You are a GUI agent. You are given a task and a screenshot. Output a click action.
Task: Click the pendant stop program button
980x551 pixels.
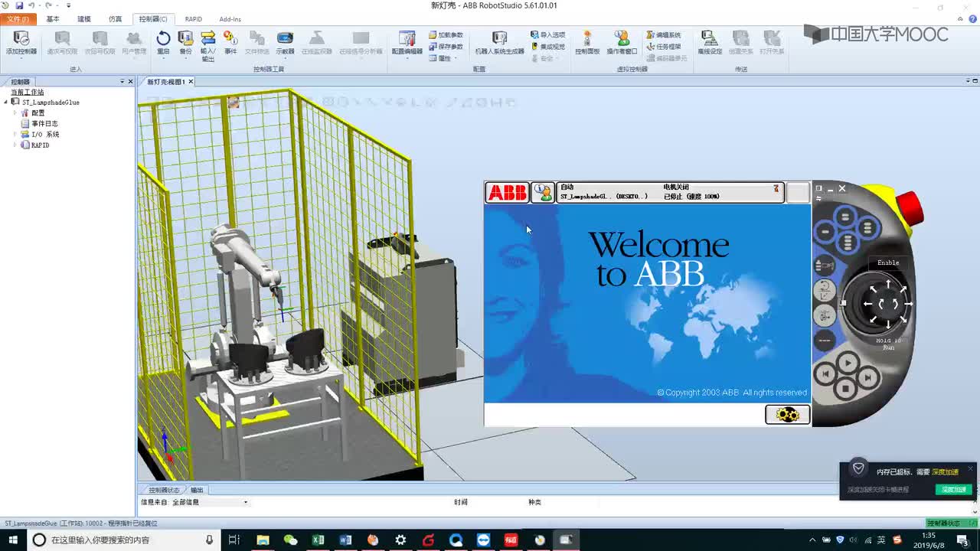point(846,389)
